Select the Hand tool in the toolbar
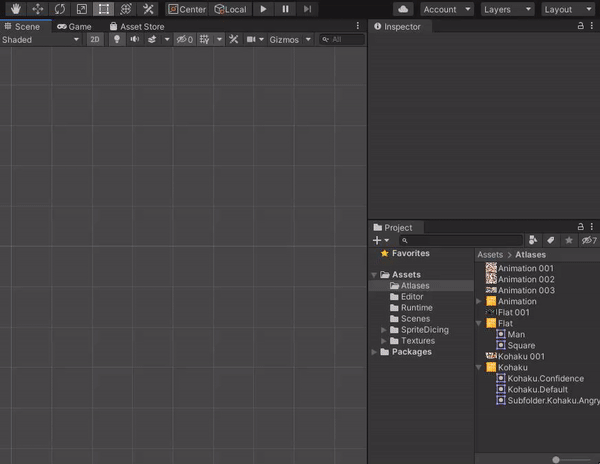 [x=16, y=9]
